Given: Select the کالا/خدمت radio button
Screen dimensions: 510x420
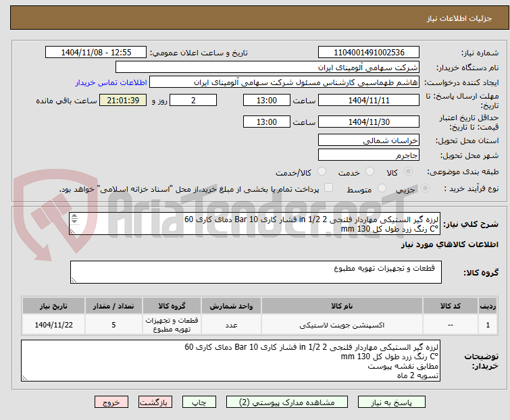Looking at the screenshot, I should click(x=322, y=172).
